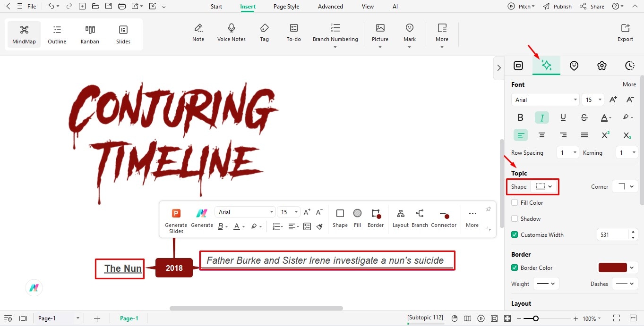Uncheck Customize Width checkbox
This screenshot has width=644, height=326.
tap(515, 234)
